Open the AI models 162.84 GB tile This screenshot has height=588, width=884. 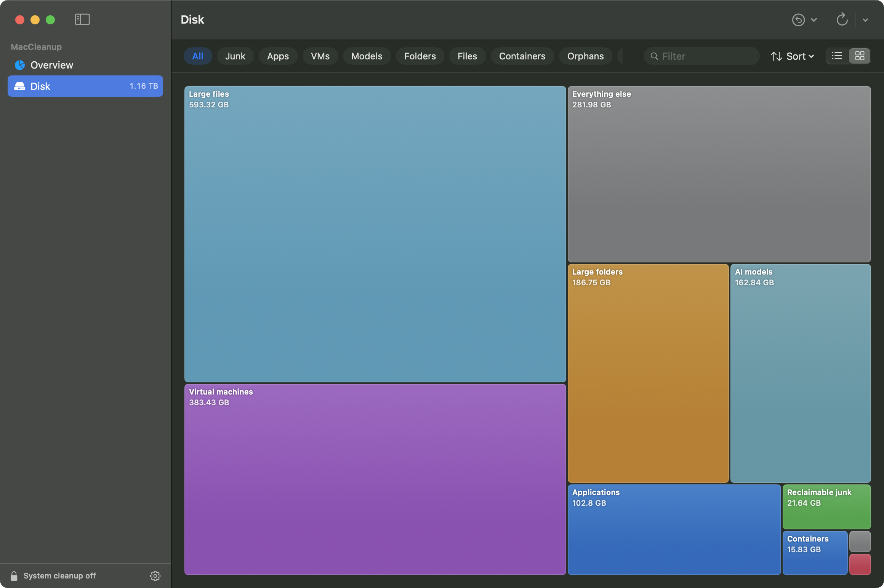(x=801, y=374)
